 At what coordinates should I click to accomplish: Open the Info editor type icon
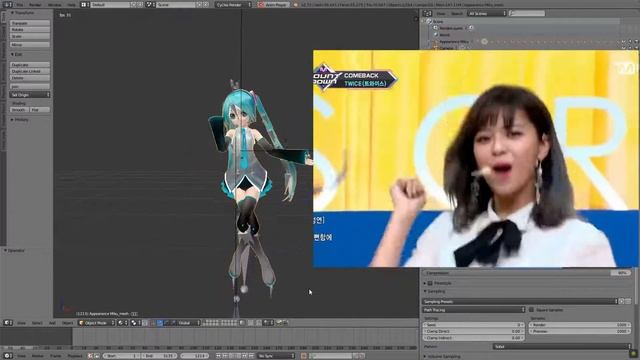point(7,4)
